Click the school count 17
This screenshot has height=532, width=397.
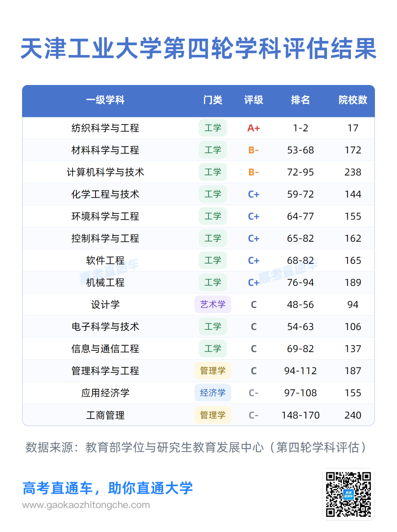[x=353, y=128]
